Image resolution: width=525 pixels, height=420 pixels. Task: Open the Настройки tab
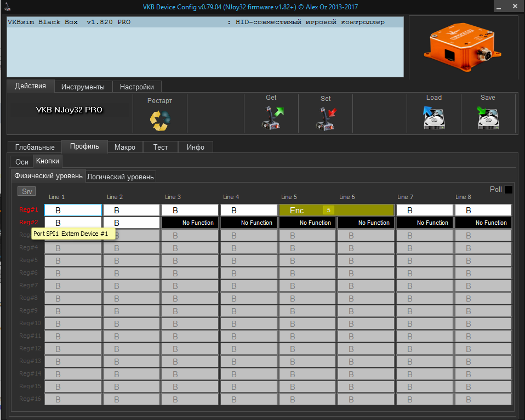tap(136, 87)
